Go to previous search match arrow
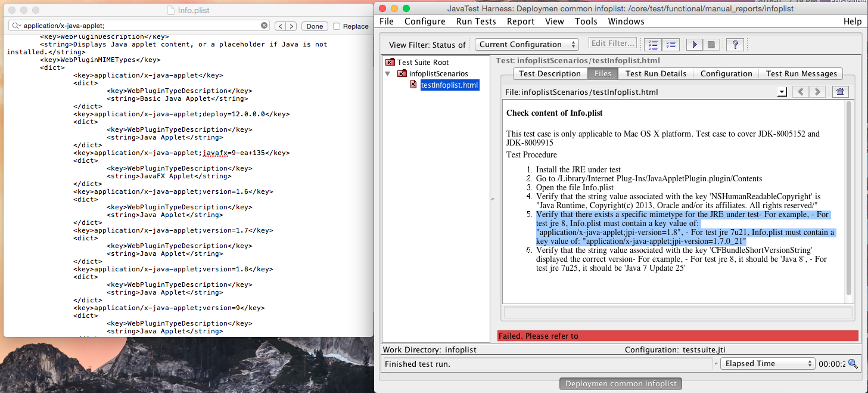Screen dimensions: 868x393 tap(279, 26)
